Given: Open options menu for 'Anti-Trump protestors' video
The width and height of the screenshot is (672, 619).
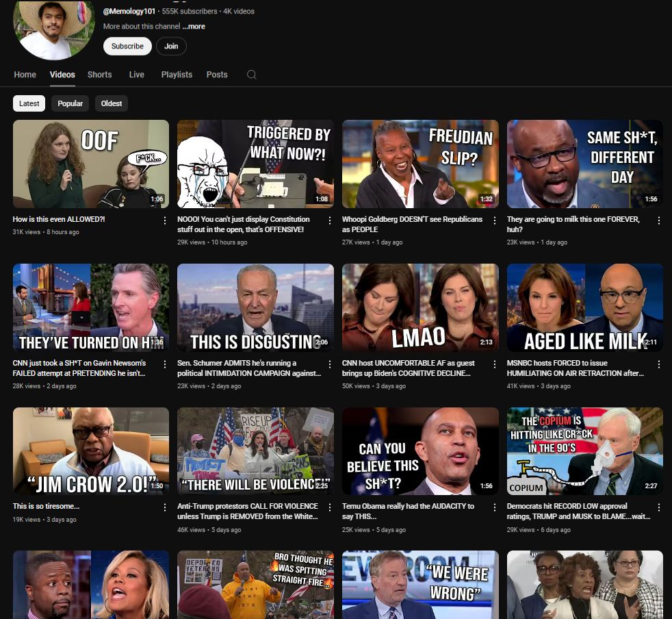Looking at the screenshot, I should 330,507.
